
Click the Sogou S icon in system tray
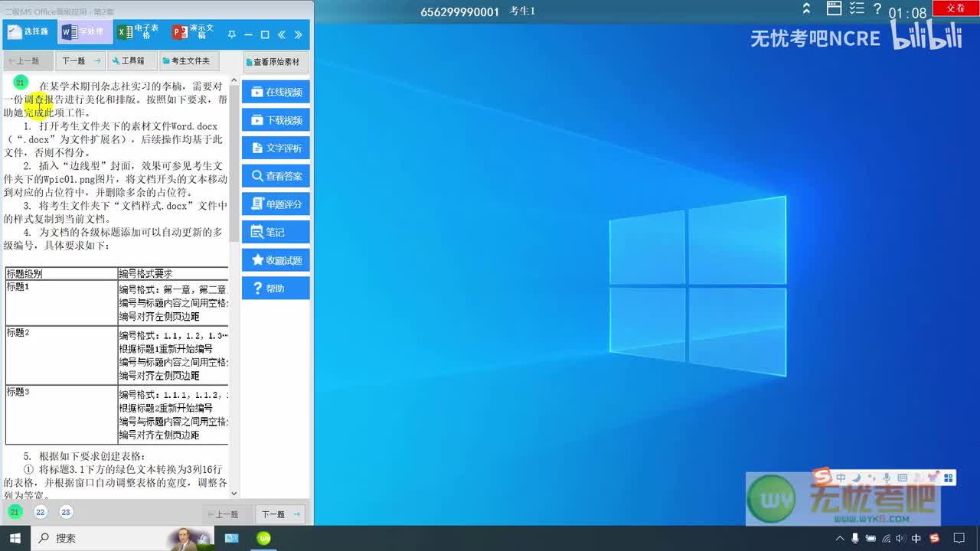(936, 539)
